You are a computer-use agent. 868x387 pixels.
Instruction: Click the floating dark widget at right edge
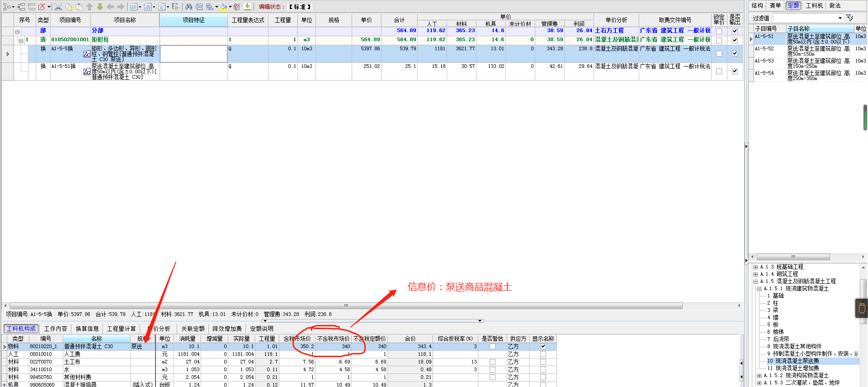(862, 308)
